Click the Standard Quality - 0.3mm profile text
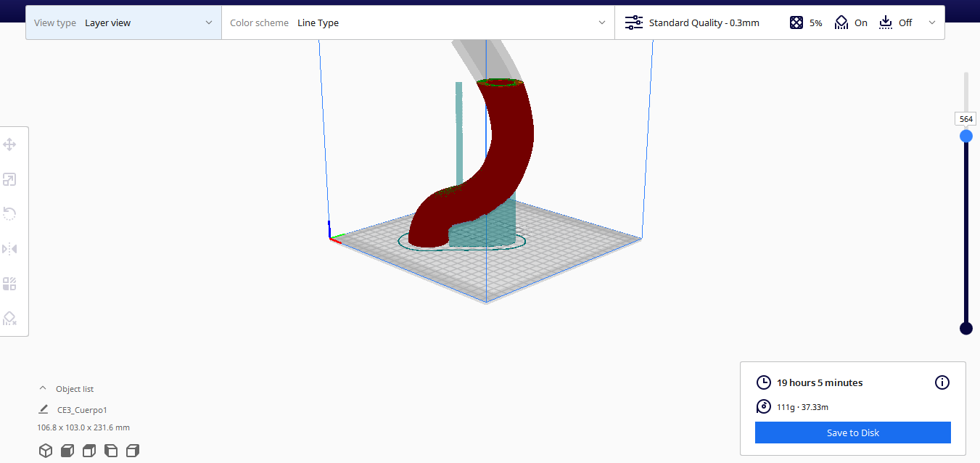Viewport: 980px width, 463px height. tap(704, 22)
